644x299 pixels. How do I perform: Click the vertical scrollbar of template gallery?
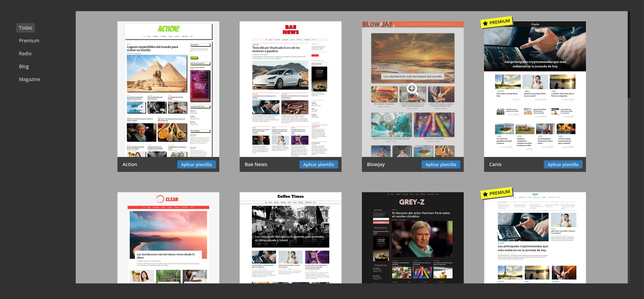pyautogui.click(x=629, y=54)
